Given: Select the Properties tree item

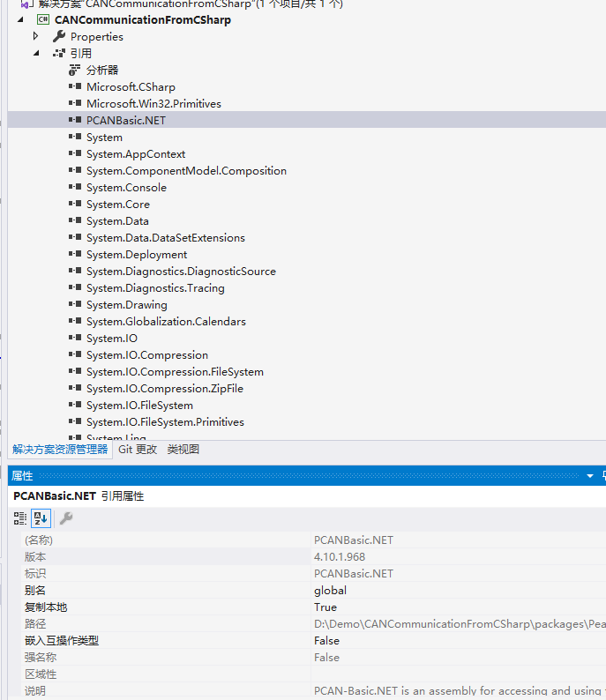Looking at the screenshot, I should [97, 37].
